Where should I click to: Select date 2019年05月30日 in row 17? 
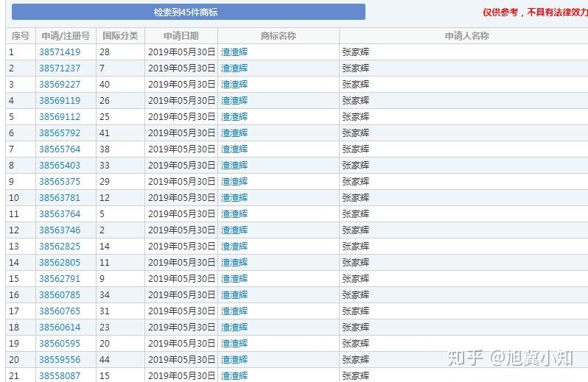[181, 311]
